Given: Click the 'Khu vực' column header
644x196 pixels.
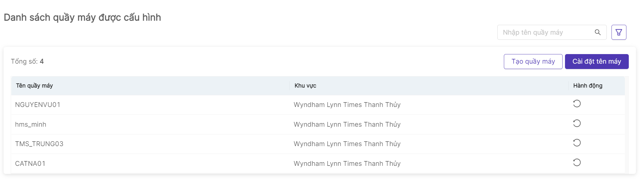Looking at the screenshot, I should pos(305,86).
